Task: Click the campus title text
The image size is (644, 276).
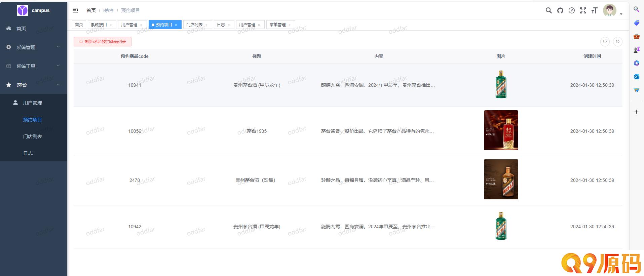Action: 41,10
